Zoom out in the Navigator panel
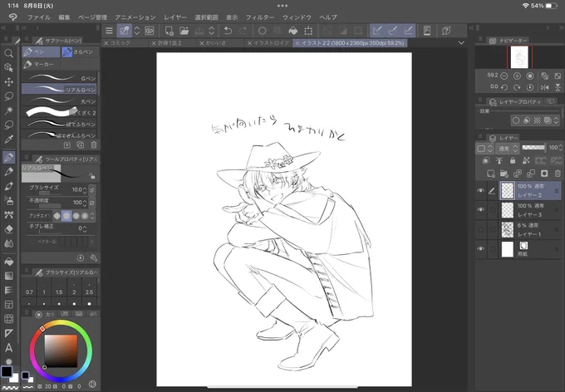Screen dimensions: 565x392 (x=504, y=76)
